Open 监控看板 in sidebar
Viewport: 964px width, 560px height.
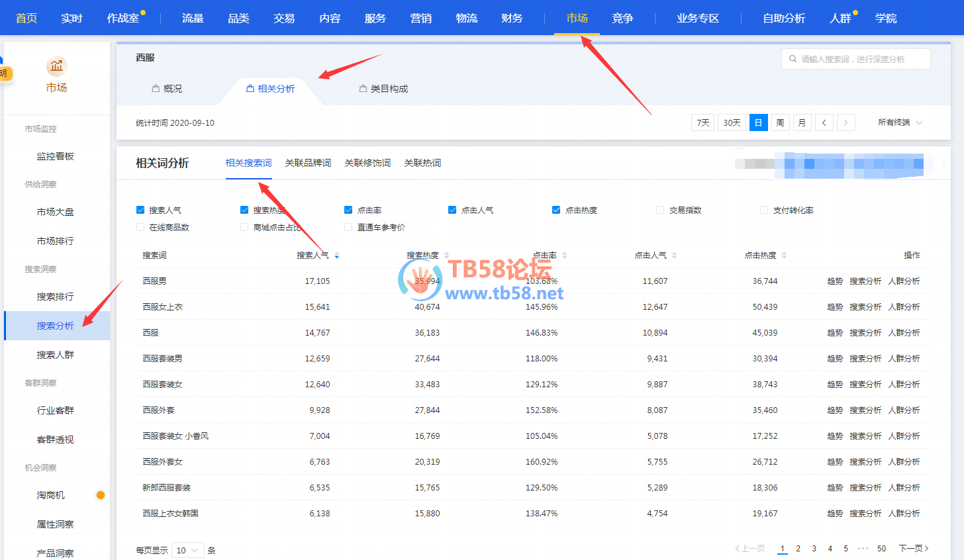click(56, 156)
